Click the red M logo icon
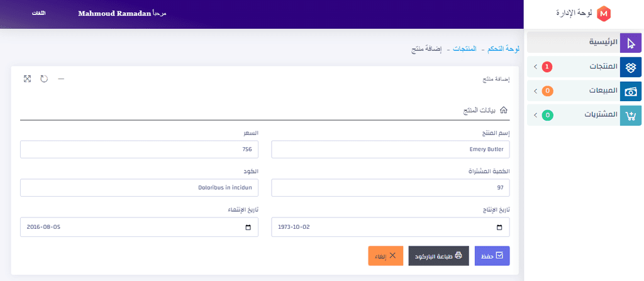This screenshot has width=644, height=281. click(603, 14)
